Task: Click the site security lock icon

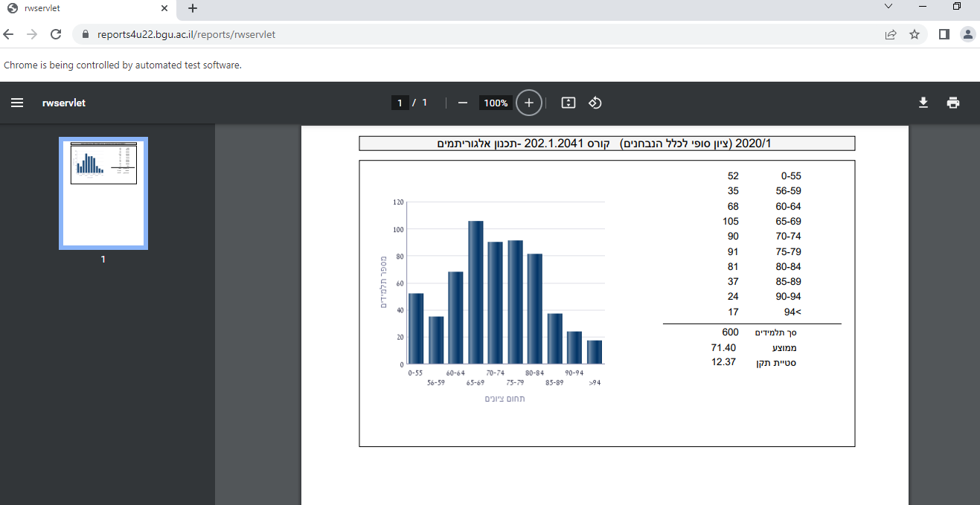Action: pyautogui.click(x=85, y=34)
